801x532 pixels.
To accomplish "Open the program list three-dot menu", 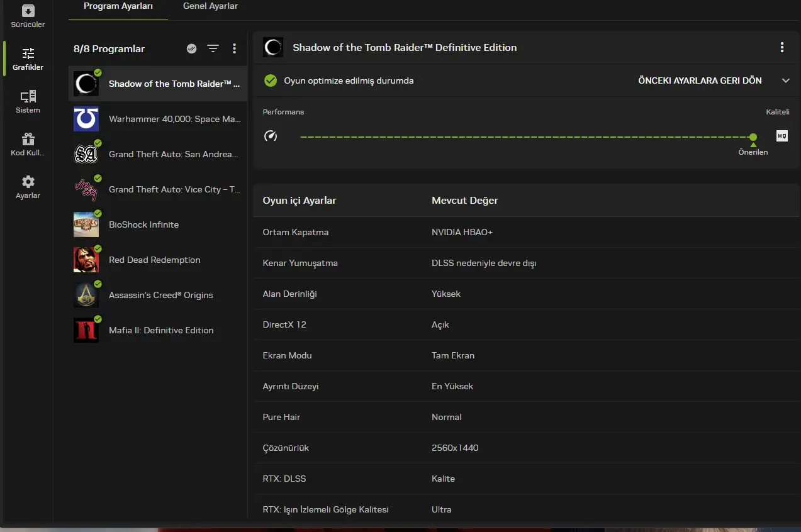I will pos(234,48).
